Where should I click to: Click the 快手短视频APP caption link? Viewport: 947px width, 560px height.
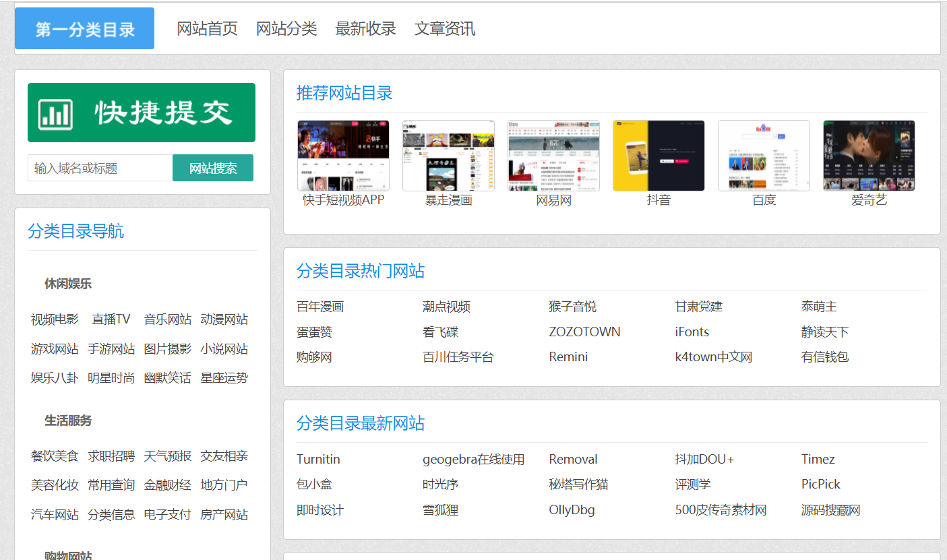tap(343, 200)
